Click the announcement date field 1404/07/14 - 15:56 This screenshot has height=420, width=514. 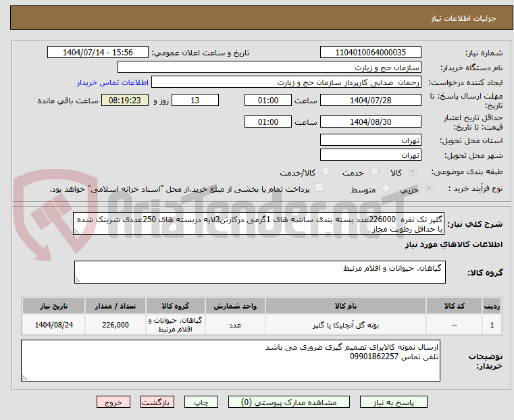point(98,53)
